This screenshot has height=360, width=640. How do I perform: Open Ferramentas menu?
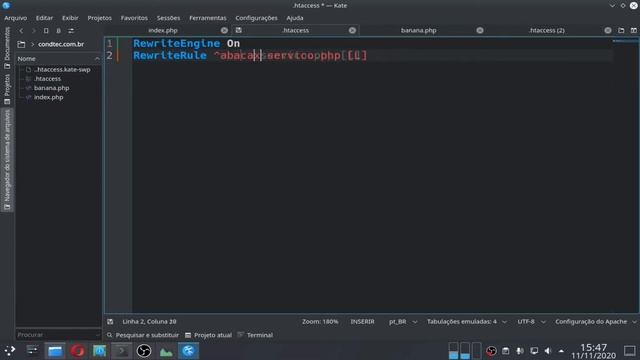click(208, 18)
